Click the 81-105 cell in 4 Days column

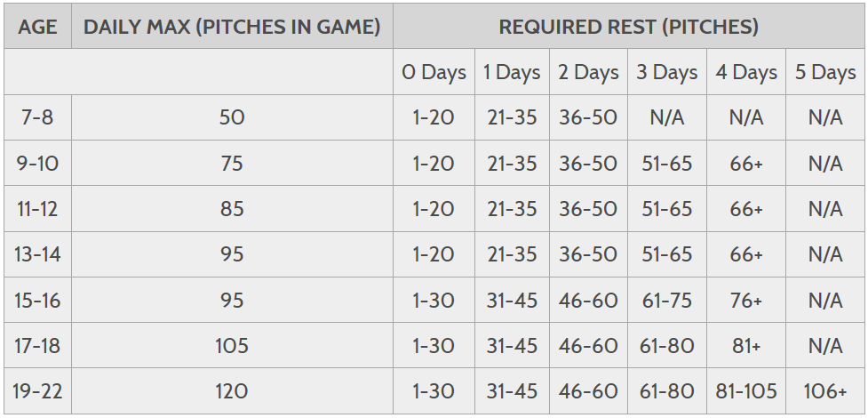746,390
